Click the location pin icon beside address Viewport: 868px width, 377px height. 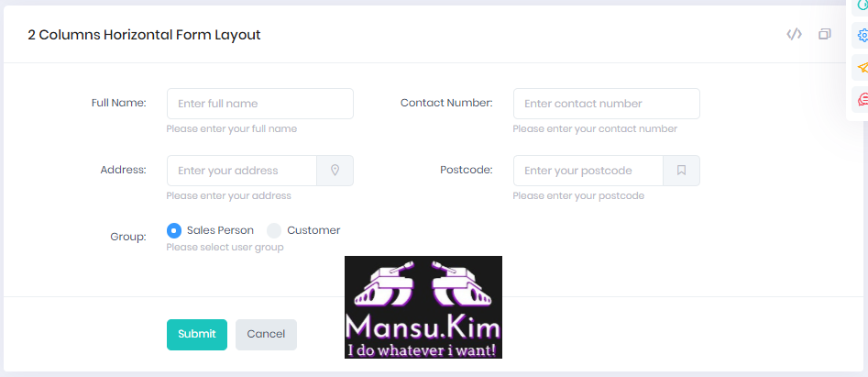tap(335, 171)
